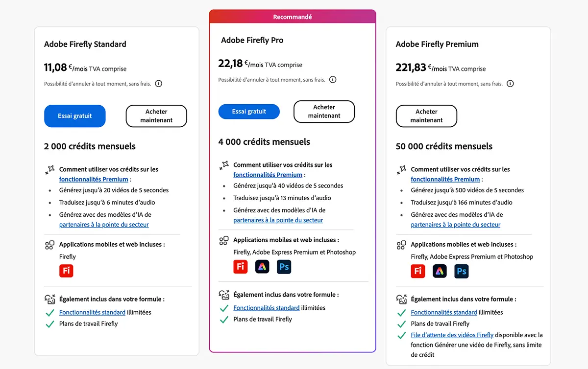Click the Firefly icon in the Pro plan
The width and height of the screenshot is (588, 369).
coord(241,267)
